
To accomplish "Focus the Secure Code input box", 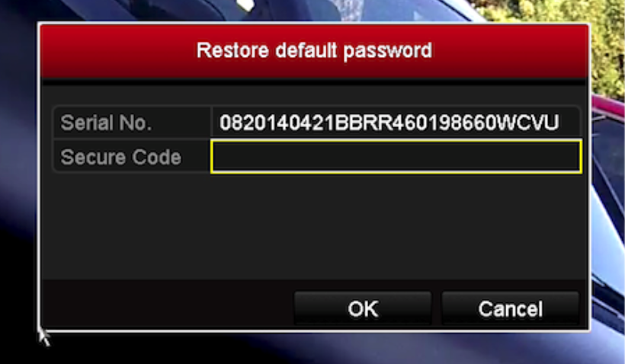I will coord(396,157).
